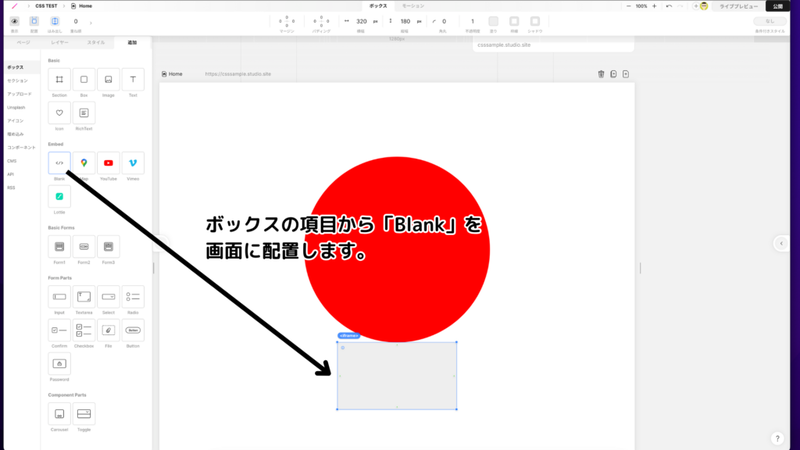Toggle visibility with the eye icon

[14, 21]
